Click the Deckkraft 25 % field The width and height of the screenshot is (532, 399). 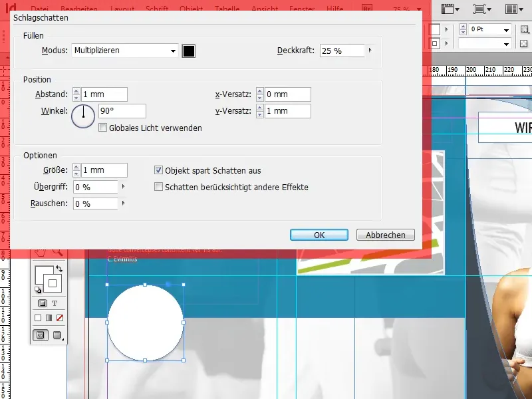click(x=342, y=51)
